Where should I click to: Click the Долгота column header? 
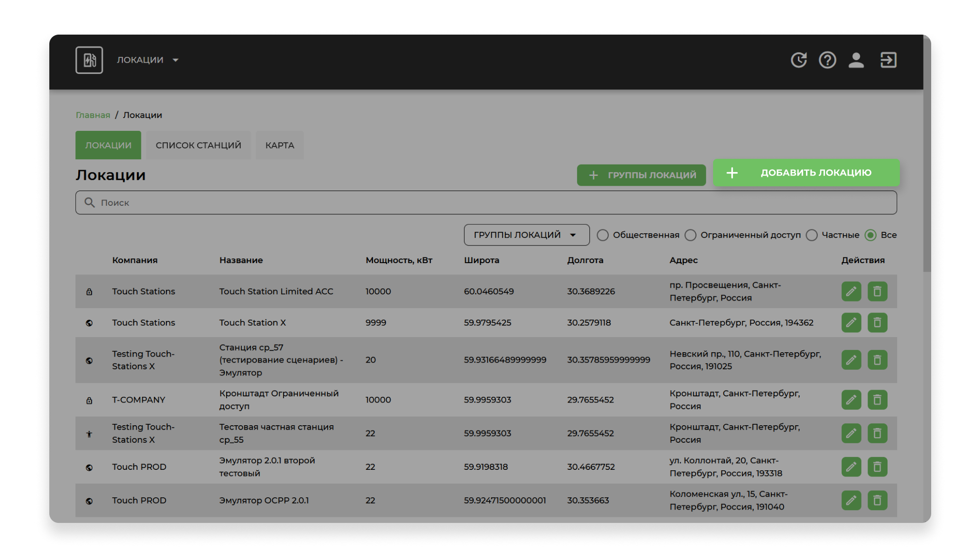click(x=585, y=260)
